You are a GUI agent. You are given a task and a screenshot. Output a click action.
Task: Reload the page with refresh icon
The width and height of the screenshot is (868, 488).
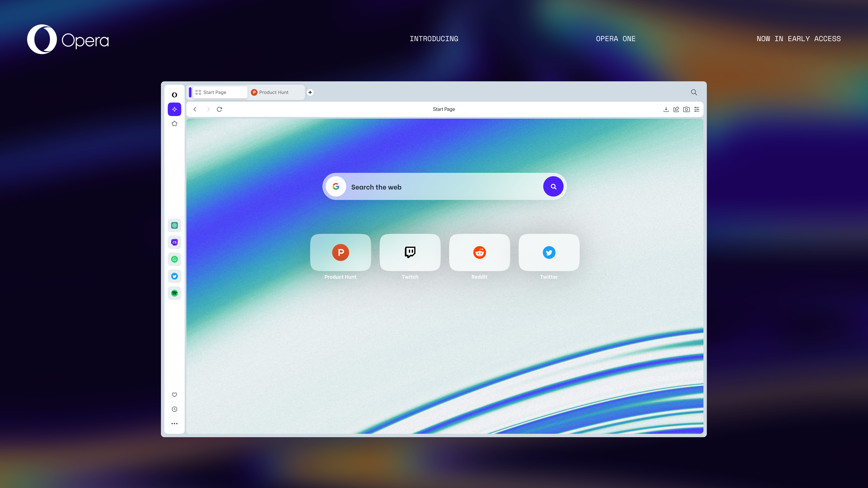point(219,109)
